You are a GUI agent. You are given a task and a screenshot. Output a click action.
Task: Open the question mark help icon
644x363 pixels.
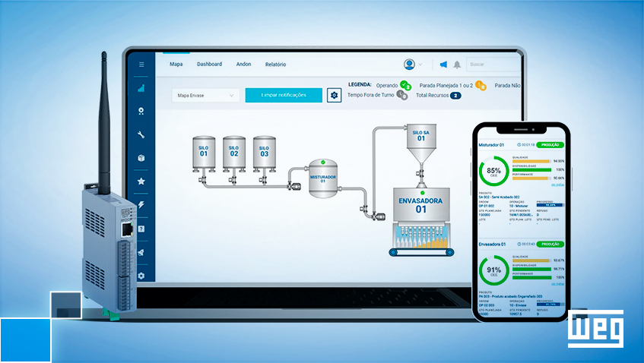[x=141, y=229]
